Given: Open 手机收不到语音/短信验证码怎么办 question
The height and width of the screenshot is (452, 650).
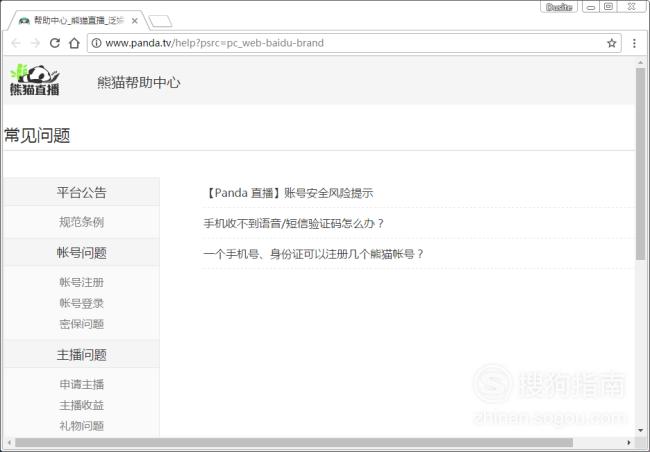Looking at the screenshot, I should pos(294,224).
